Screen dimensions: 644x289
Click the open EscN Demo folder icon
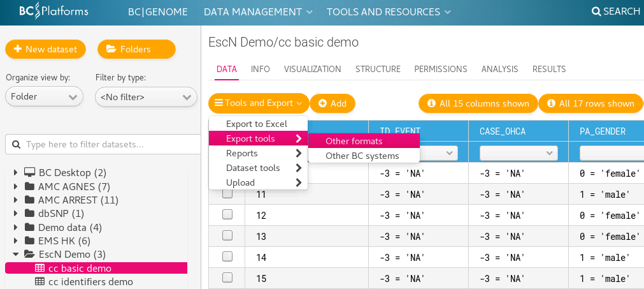(x=29, y=255)
